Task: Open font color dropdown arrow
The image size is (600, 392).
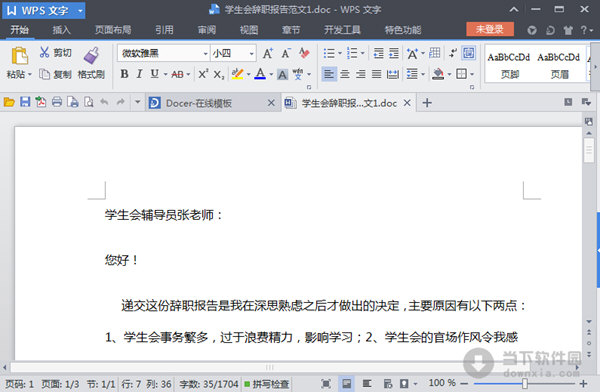Action: [x=271, y=74]
